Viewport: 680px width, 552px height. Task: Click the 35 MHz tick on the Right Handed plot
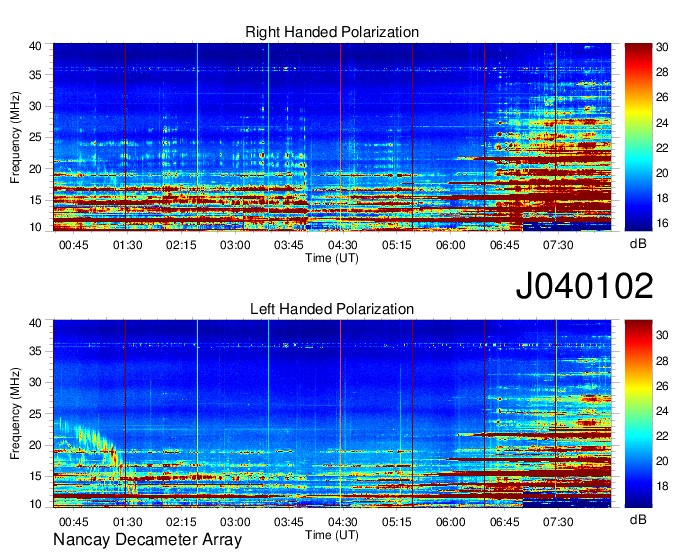(35, 75)
